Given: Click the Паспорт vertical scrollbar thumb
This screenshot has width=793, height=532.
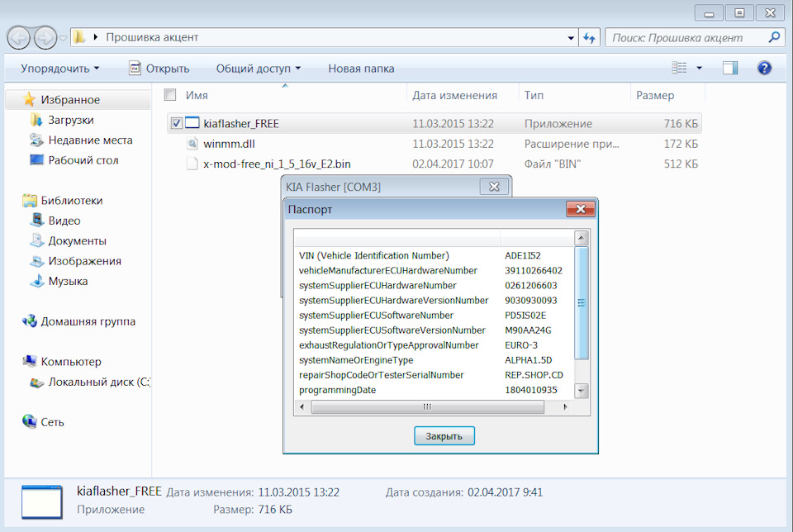Looking at the screenshot, I should click(582, 303).
